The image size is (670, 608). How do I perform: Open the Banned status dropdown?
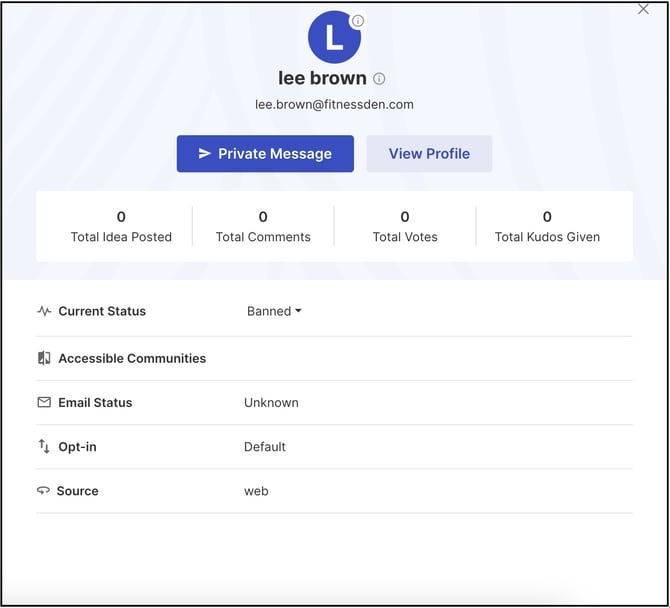(274, 311)
